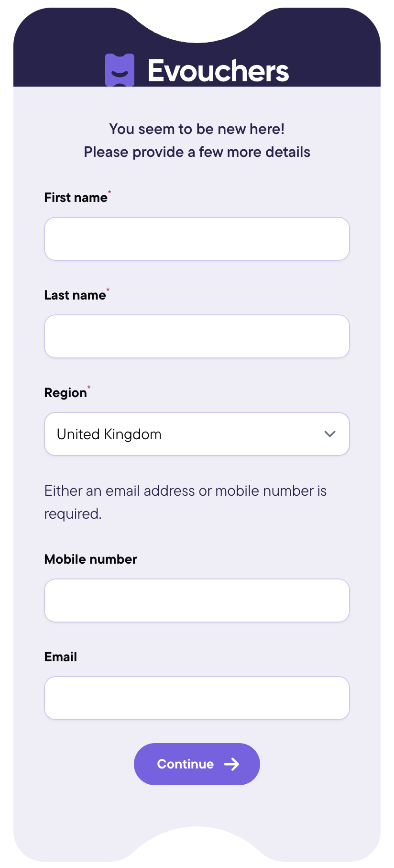394x868 pixels.
Task: Expand the Region list using the chevron arrow
Action: tap(330, 434)
